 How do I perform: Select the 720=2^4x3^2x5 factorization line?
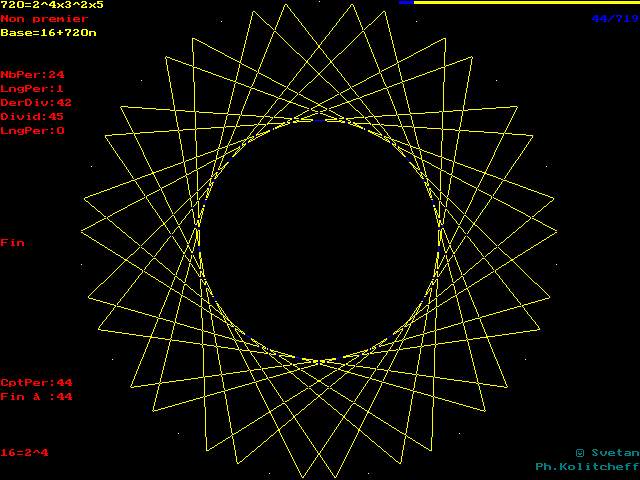[51, 5]
